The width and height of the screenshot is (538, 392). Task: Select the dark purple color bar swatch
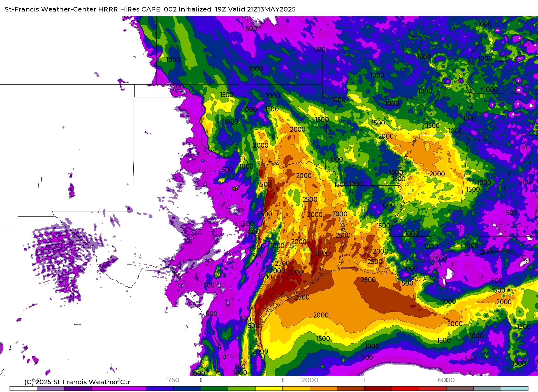[x=78, y=389]
